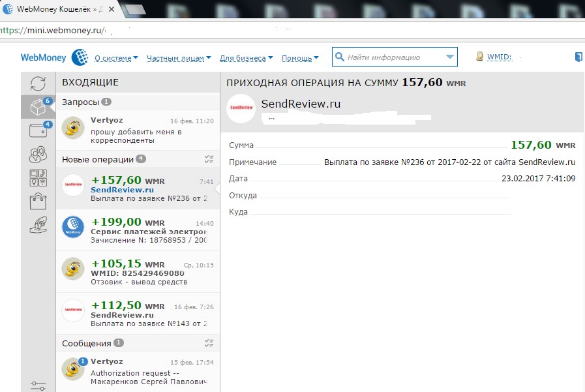Click the browser tab favicon for WebMoney Кошелёк

pyautogui.click(x=8, y=9)
